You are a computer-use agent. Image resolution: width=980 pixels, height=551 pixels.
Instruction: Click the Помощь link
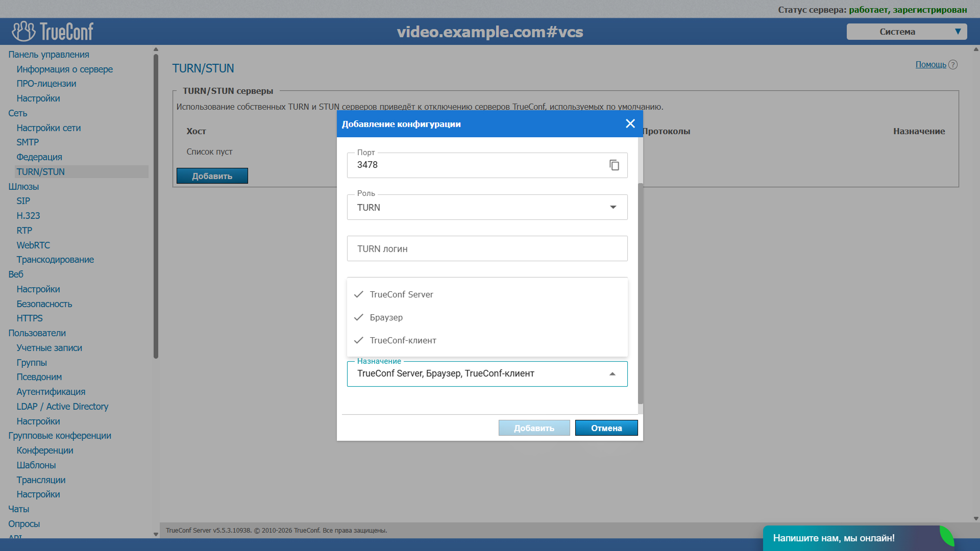click(x=930, y=65)
